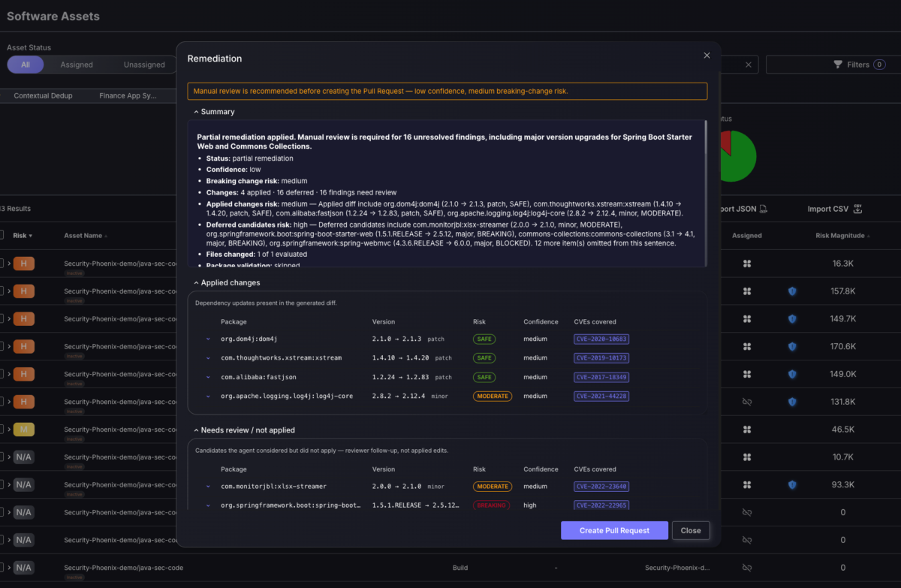Collapse the Needs review / not applied section

tap(244, 430)
